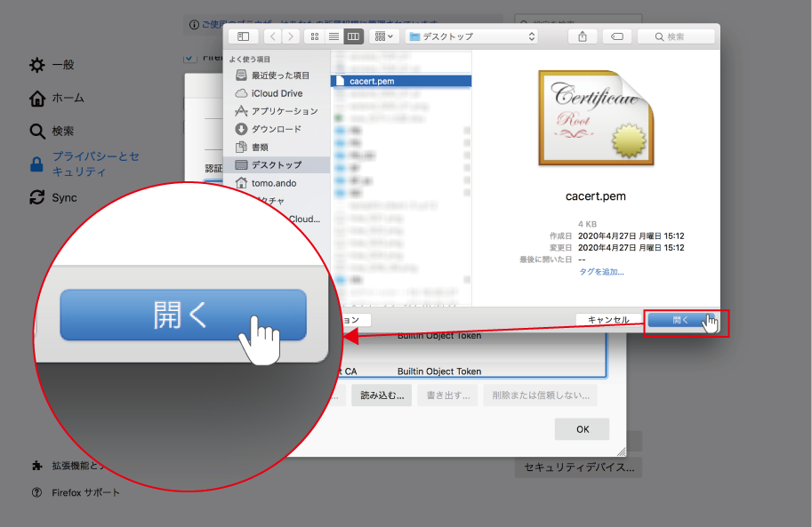The width and height of the screenshot is (812, 527).
Task: Click the 開く button in file dialog
Action: click(681, 320)
